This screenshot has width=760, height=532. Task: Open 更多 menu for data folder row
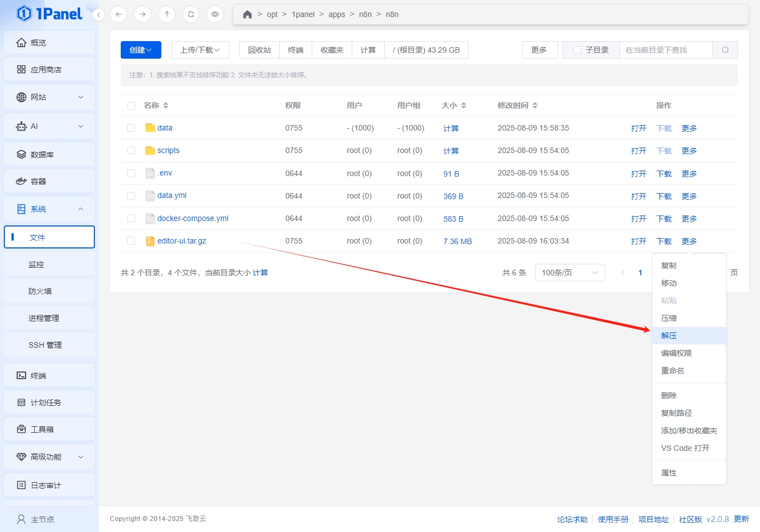click(689, 128)
